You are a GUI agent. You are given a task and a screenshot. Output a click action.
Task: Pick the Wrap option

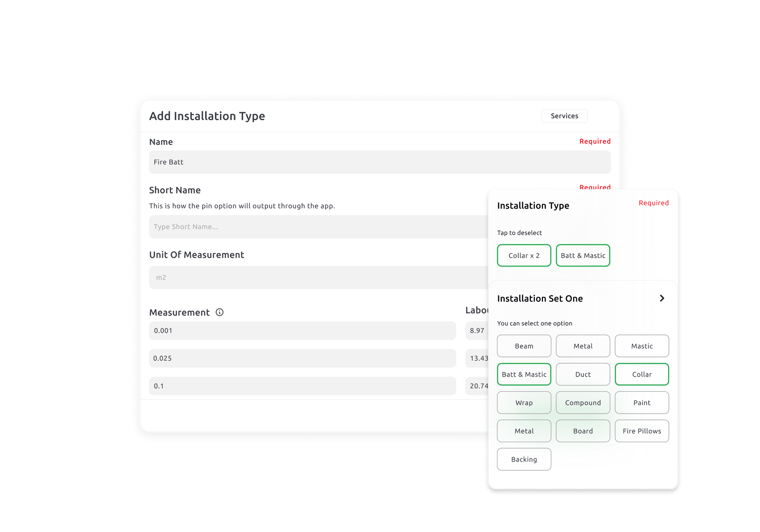click(524, 402)
